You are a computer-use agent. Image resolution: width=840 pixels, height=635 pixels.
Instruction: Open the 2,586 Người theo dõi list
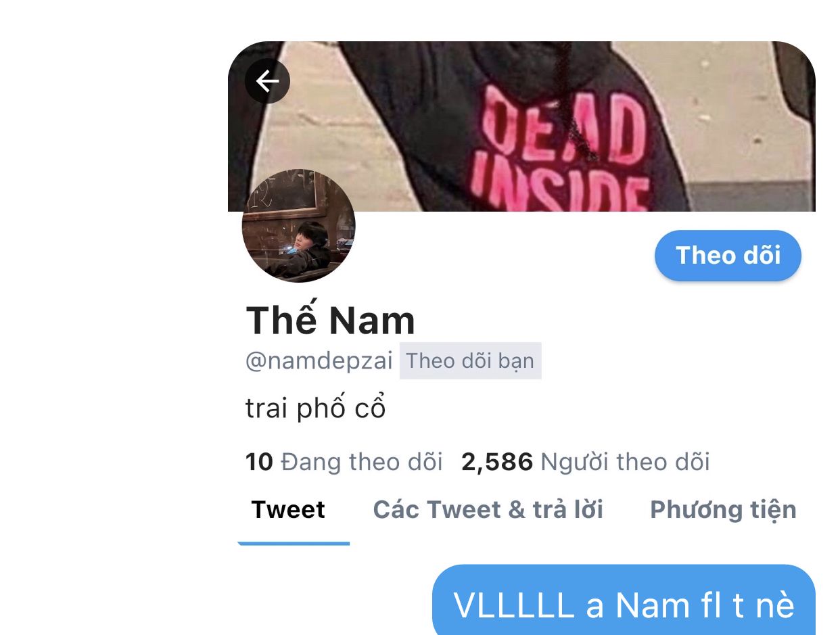[x=586, y=463]
